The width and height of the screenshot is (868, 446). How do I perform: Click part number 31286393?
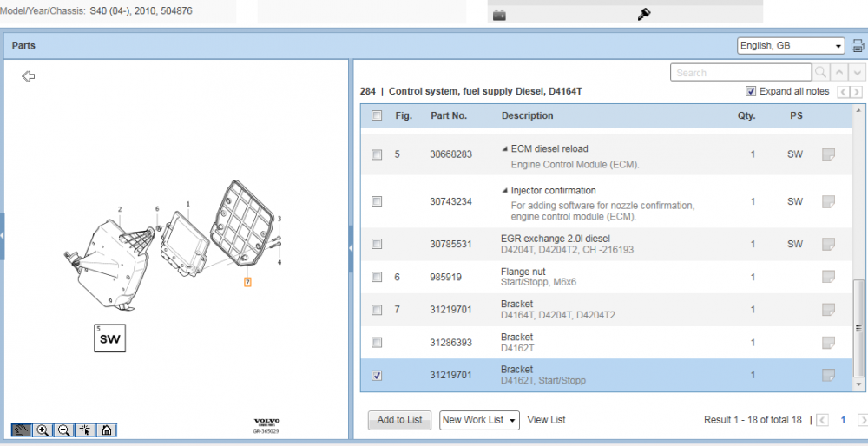[450, 343]
